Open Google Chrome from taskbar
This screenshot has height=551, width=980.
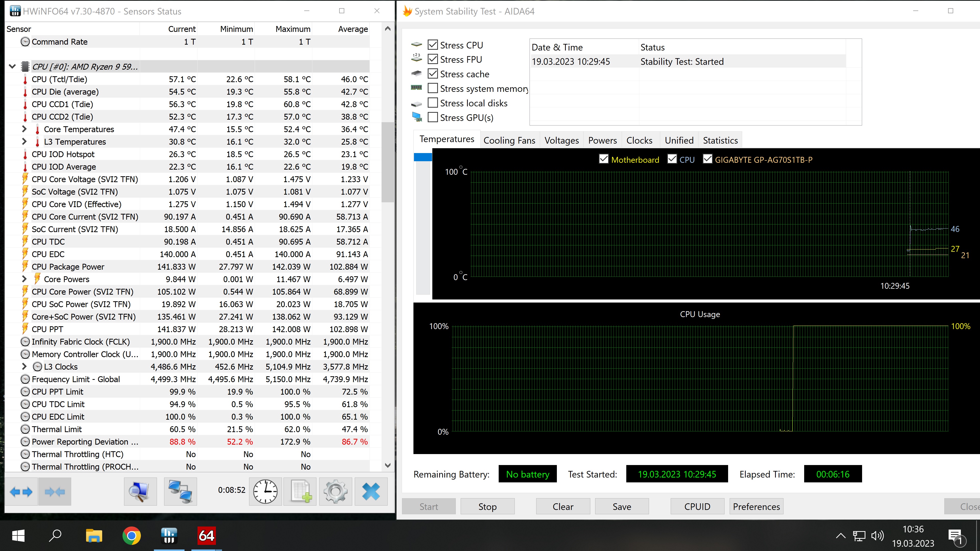[x=132, y=536]
